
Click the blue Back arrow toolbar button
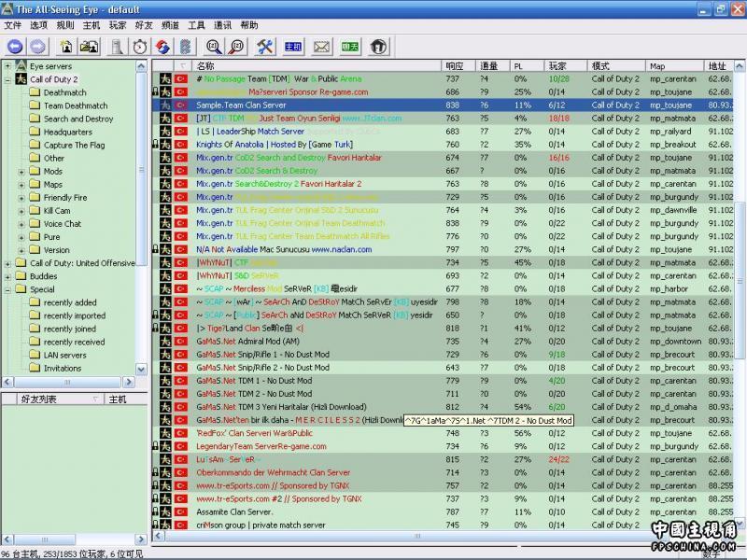[x=15, y=47]
